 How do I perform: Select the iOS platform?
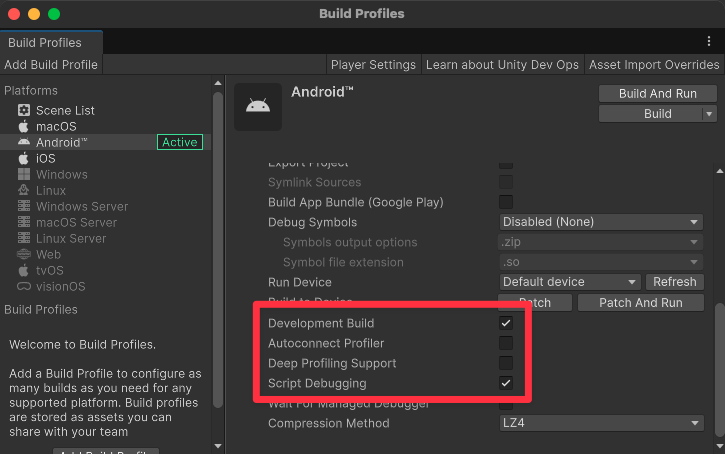pos(46,158)
